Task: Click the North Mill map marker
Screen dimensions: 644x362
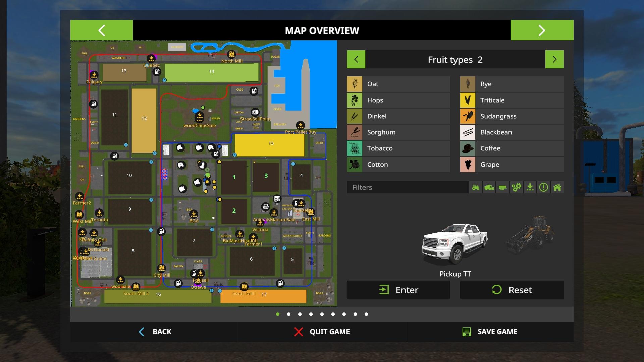Action: pos(231,54)
